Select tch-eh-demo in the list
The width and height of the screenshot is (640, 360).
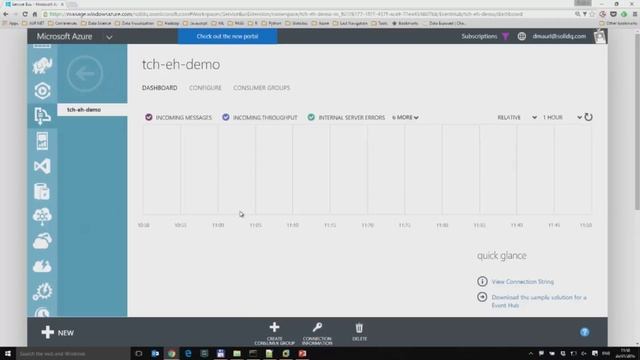(92, 109)
